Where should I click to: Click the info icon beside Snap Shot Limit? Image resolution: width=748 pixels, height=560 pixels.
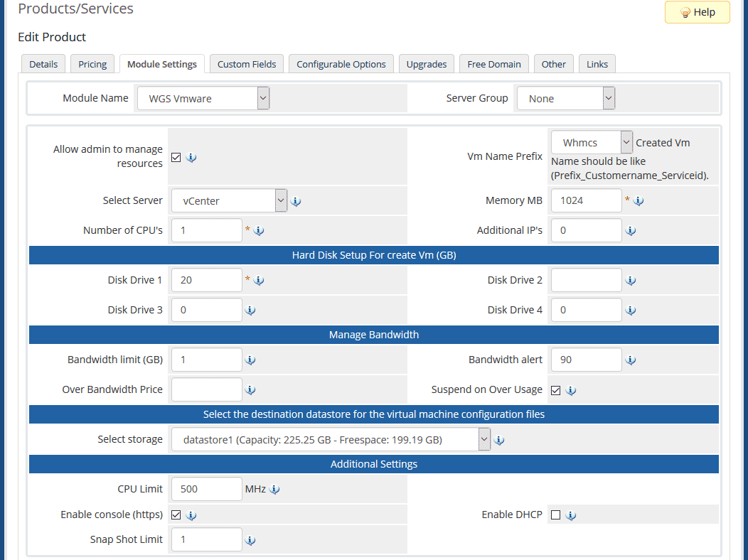tap(250, 539)
